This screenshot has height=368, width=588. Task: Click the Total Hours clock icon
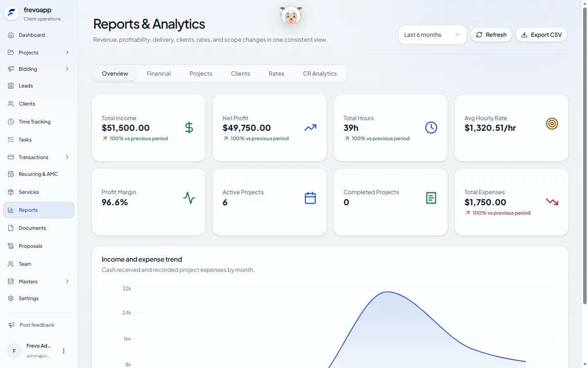[x=431, y=128]
